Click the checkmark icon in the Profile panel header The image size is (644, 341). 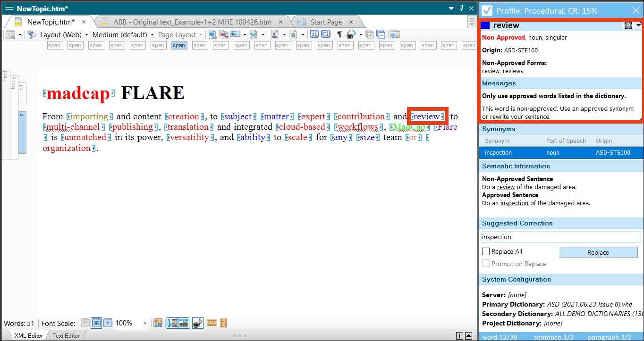click(487, 10)
